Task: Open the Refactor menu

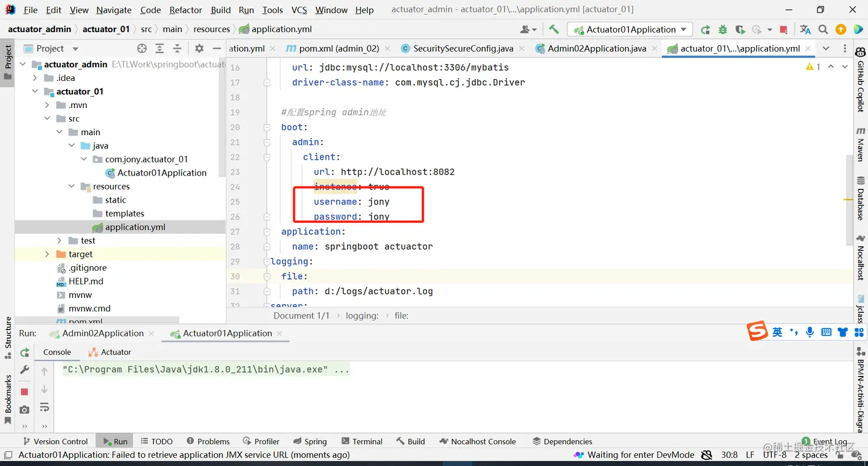Action: click(x=186, y=10)
